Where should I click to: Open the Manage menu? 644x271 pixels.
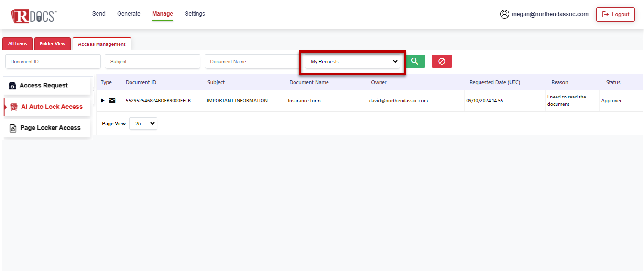pos(163,14)
